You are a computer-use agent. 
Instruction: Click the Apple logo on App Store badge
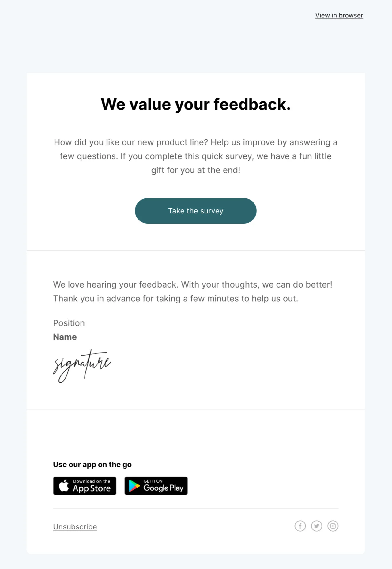64,486
